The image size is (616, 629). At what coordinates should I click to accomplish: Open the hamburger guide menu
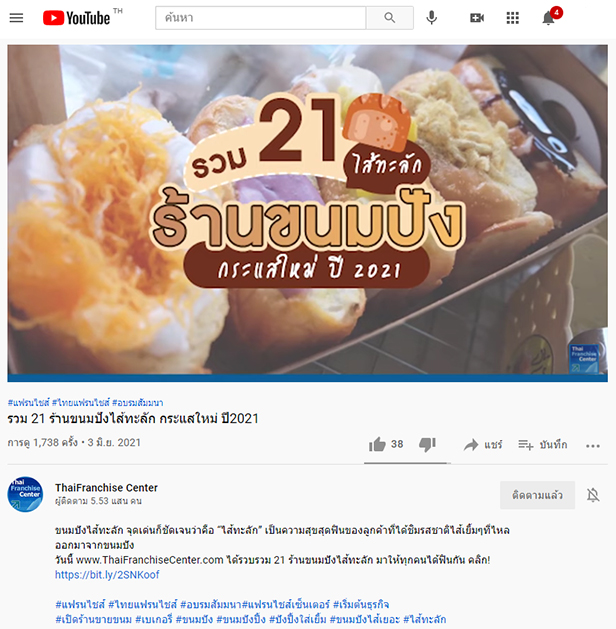pos(16,18)
